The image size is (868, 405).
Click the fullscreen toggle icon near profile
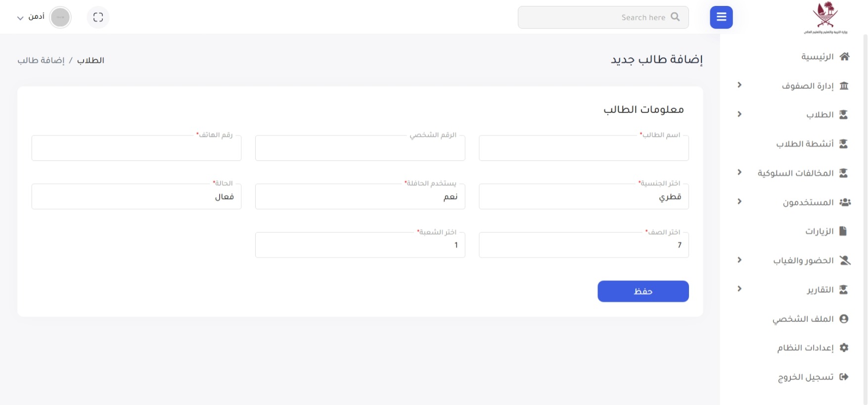click(98, 17)
